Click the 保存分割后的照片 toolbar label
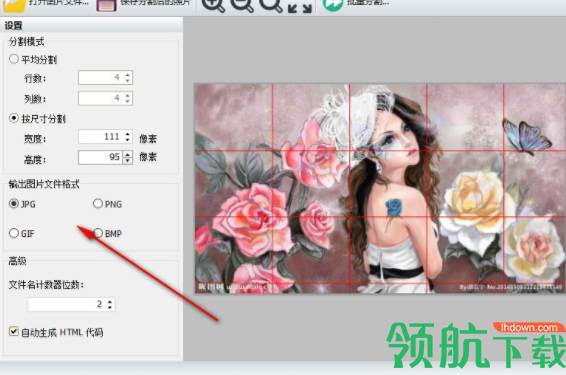566x375 pixels. tap(155, 2)
